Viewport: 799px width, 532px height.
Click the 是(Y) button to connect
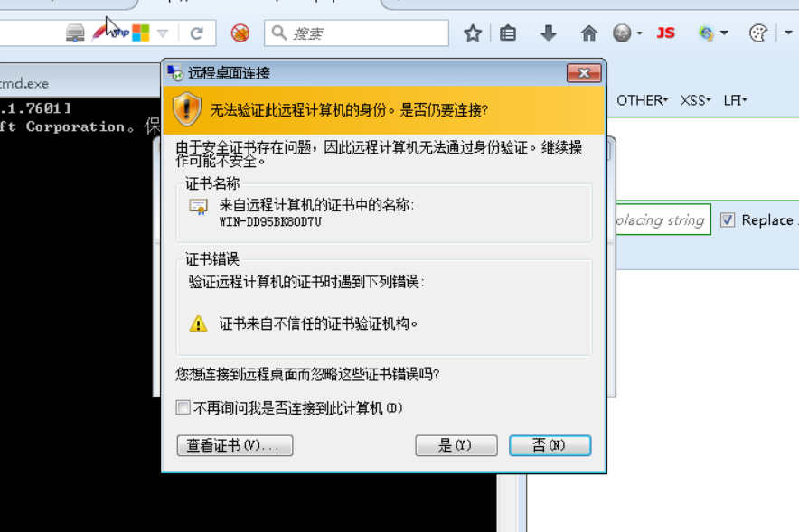click(x=456, y=445)
